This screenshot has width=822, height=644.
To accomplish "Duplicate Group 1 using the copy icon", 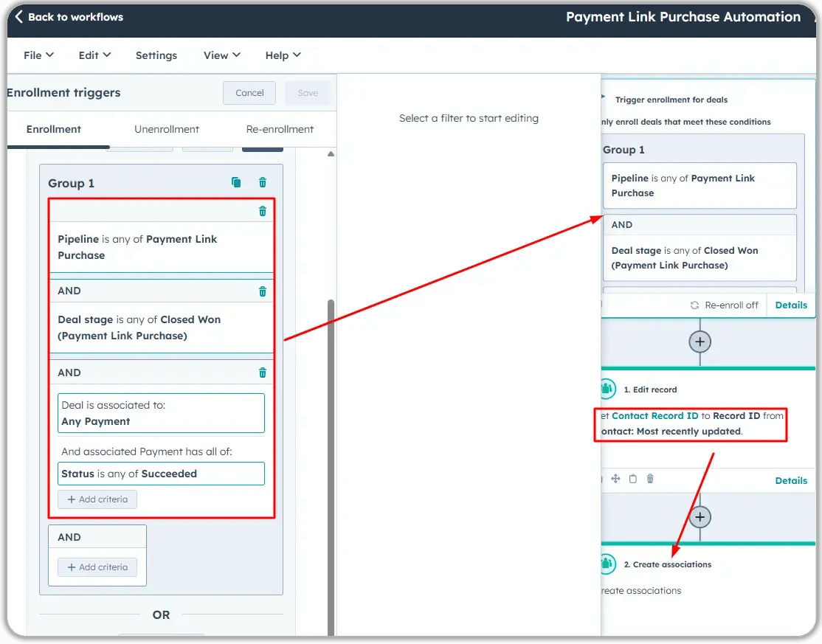I will (x=236, y=182).
